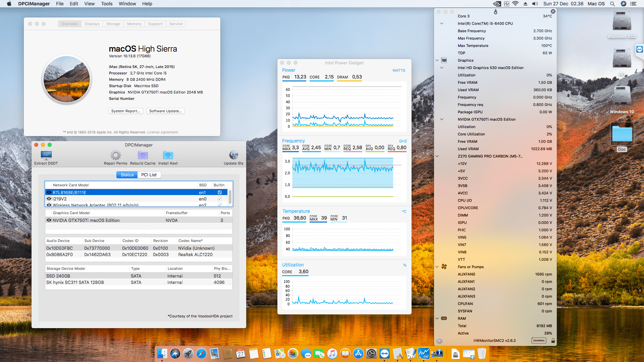Click the Install Kext icon
Viewport: 644px width, 362px height.
tap(168, 155)
